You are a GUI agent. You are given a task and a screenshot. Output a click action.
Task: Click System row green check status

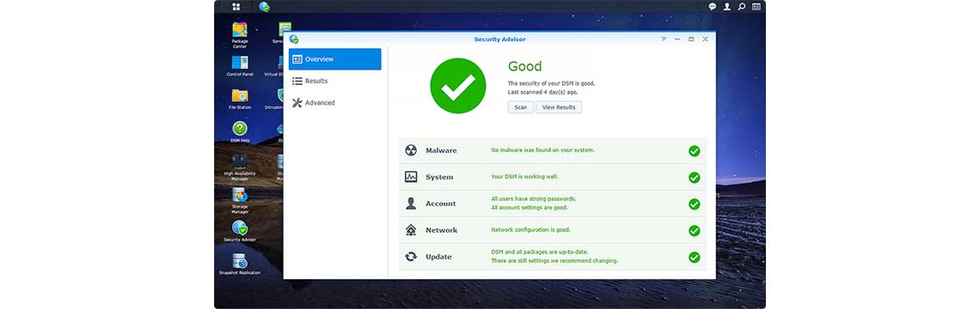[x=694, y=178]
